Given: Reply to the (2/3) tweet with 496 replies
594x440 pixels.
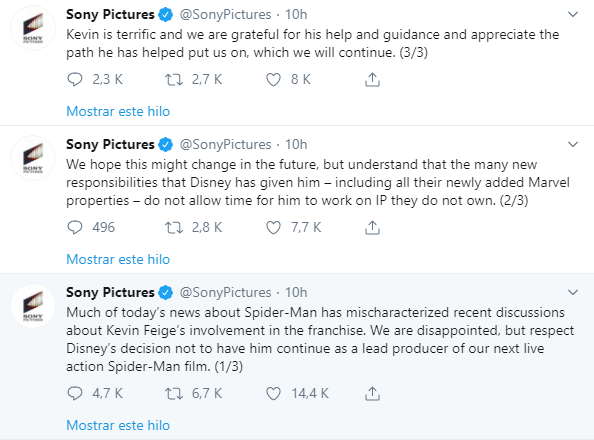Looking at the screenshot, I should coord(75,227).
